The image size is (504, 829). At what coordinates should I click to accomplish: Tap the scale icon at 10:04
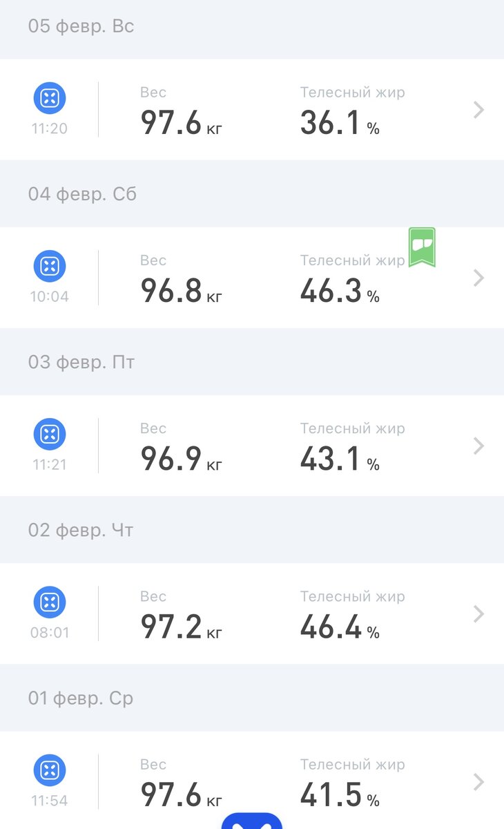[x=50, y=266]
